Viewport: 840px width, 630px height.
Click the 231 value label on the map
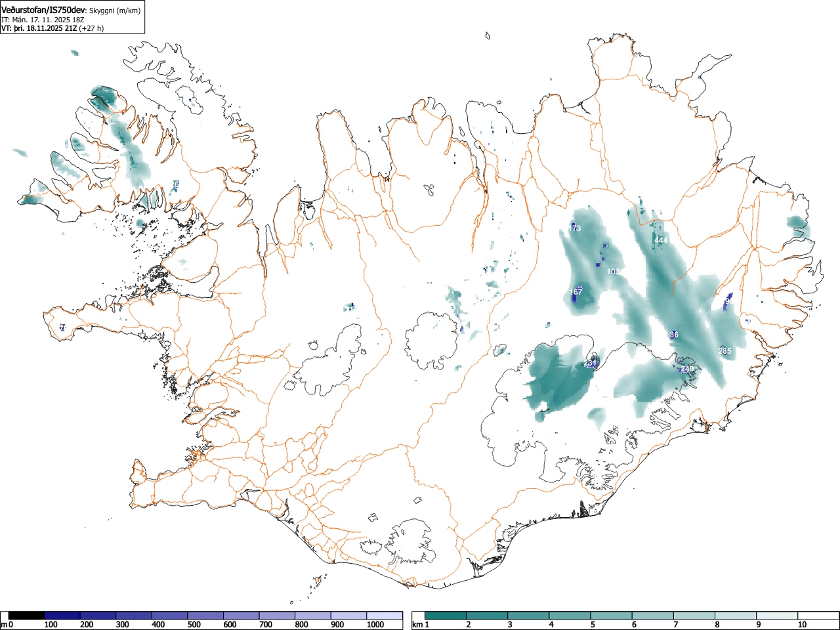(591, 363)
